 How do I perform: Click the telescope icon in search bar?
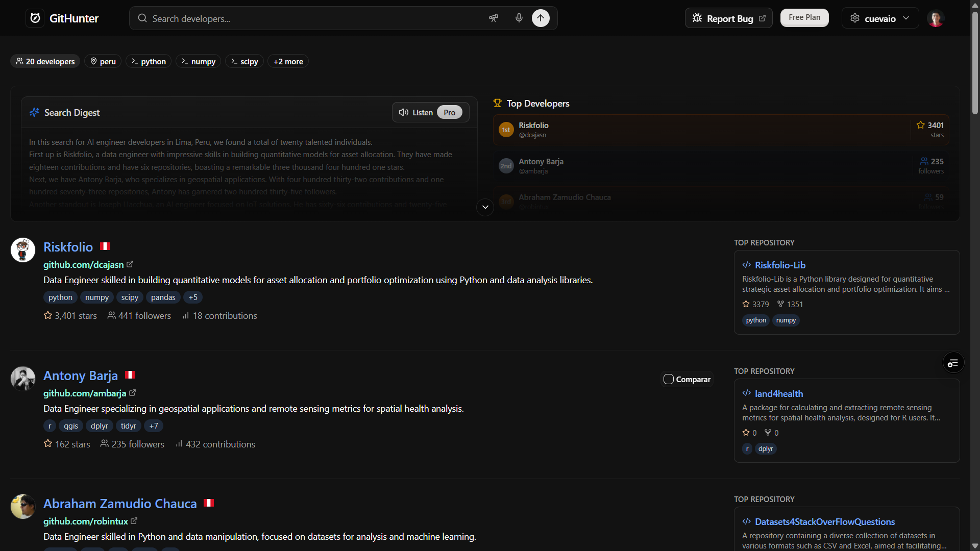coord(493,18)
